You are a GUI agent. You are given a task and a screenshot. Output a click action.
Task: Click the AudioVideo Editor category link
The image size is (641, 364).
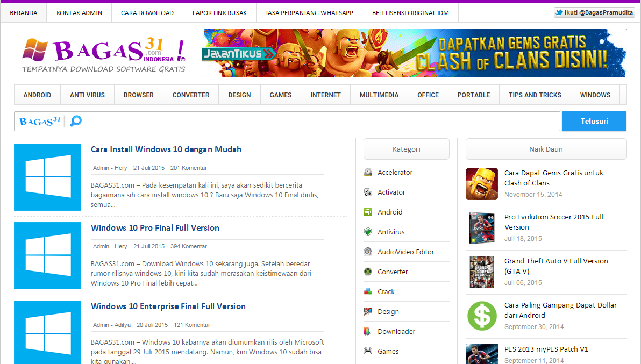(x=405, y=252)
